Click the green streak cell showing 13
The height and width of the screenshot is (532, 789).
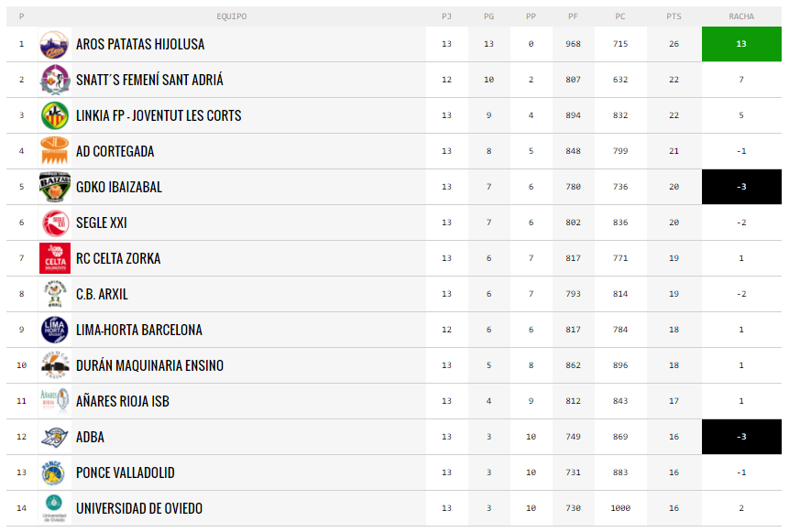click(x=741, y=44)
